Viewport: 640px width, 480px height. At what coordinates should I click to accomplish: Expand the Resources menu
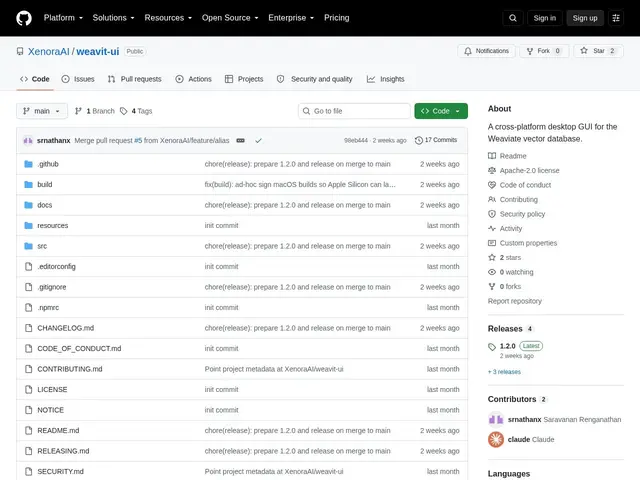click(x=168, y=18)
